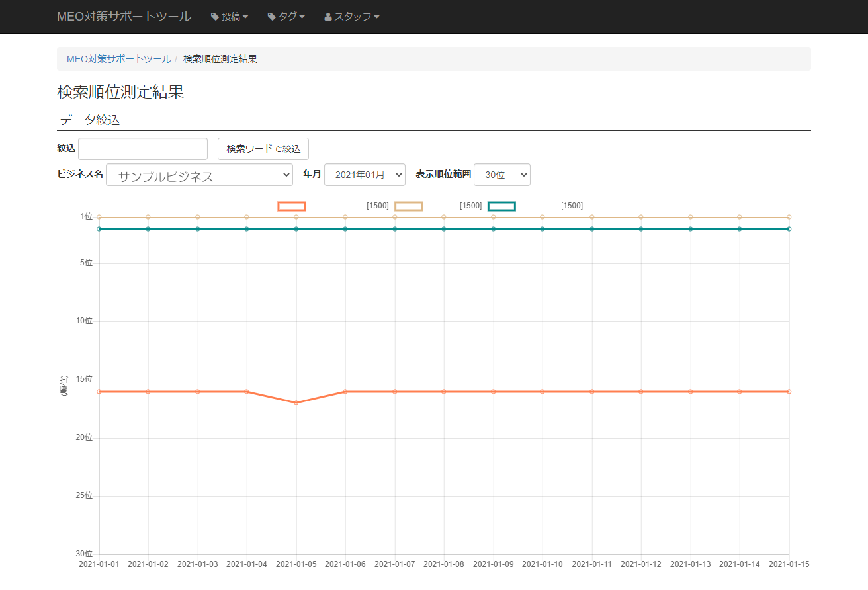This screenshot has width=868, height=590.
Task: Expand the スタッフ menu
Action: [352, 17]
